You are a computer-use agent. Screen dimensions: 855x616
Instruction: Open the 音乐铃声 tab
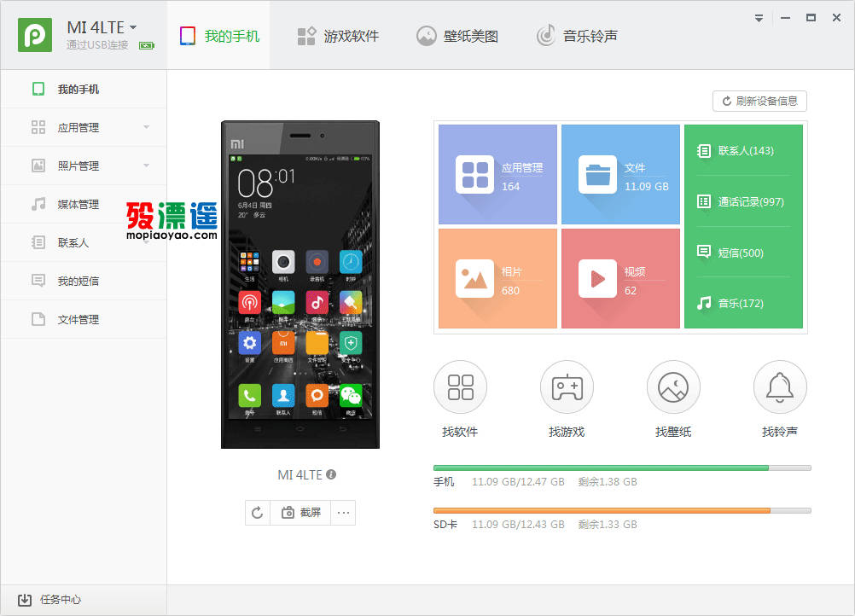click(577, 36)
